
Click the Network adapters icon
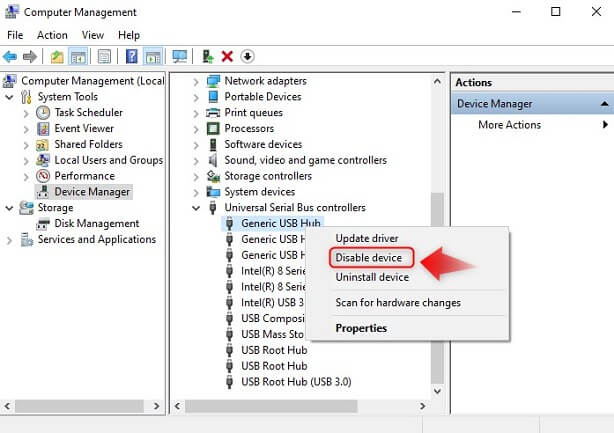point(213,81)
